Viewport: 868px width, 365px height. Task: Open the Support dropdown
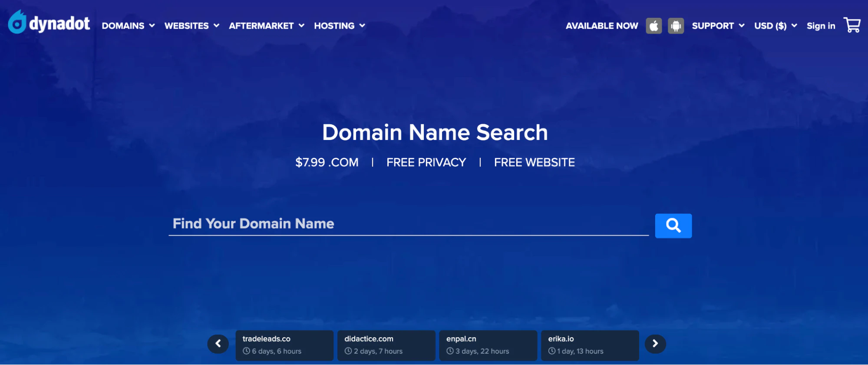pyautogui.click(x=718, y=26)
